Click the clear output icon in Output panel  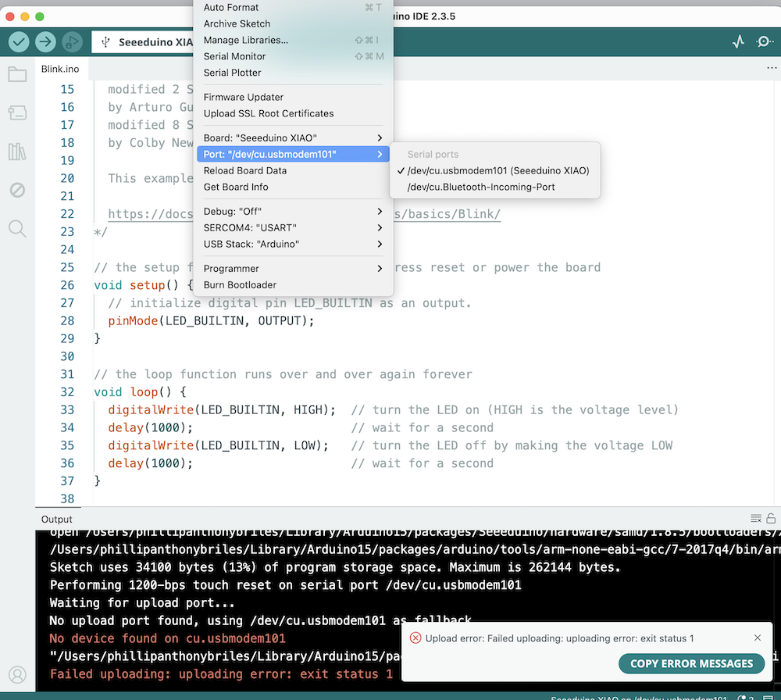(x=755, y=519)
